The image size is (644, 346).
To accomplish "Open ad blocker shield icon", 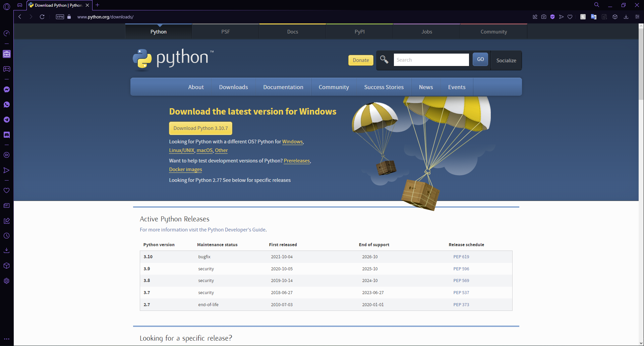I will pyautogui.click(x=552, y=17).
